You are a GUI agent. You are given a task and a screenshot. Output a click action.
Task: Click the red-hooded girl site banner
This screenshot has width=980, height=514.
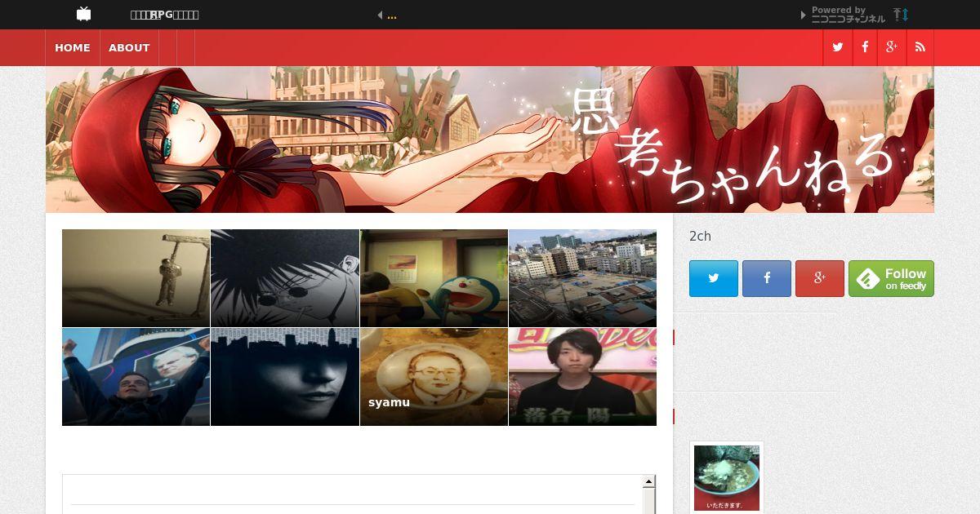[x=490, y=140]
